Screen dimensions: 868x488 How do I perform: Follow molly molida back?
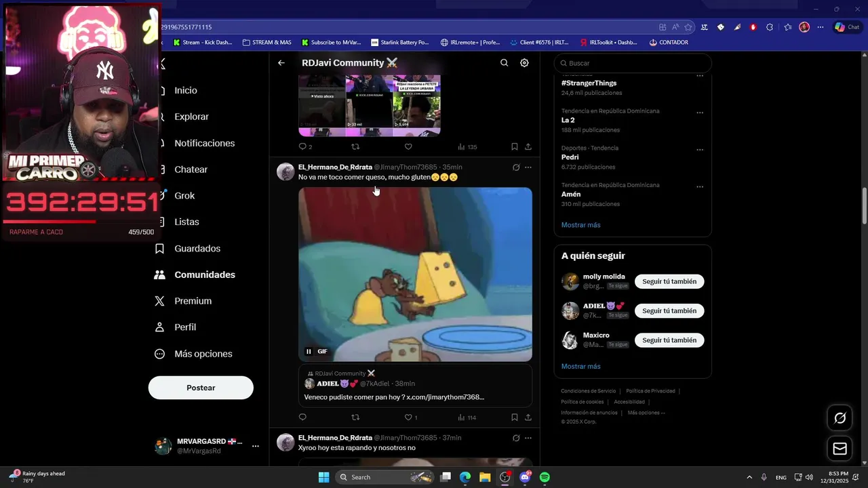(669, 281)
